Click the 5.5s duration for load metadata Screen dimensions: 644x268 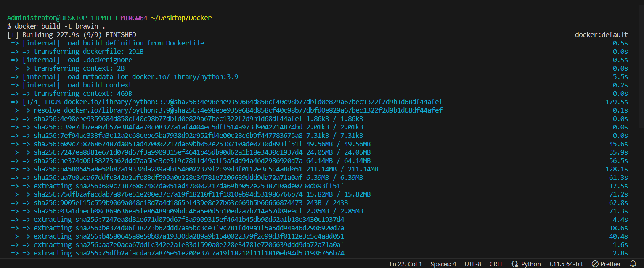coord(620,76)
